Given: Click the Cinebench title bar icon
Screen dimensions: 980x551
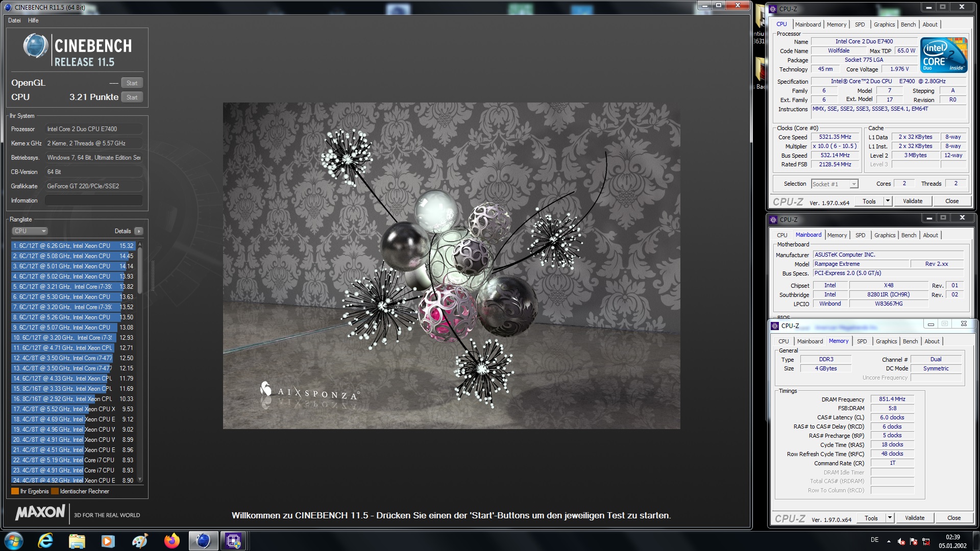Looking at the screenshot, I should [8, 7].
